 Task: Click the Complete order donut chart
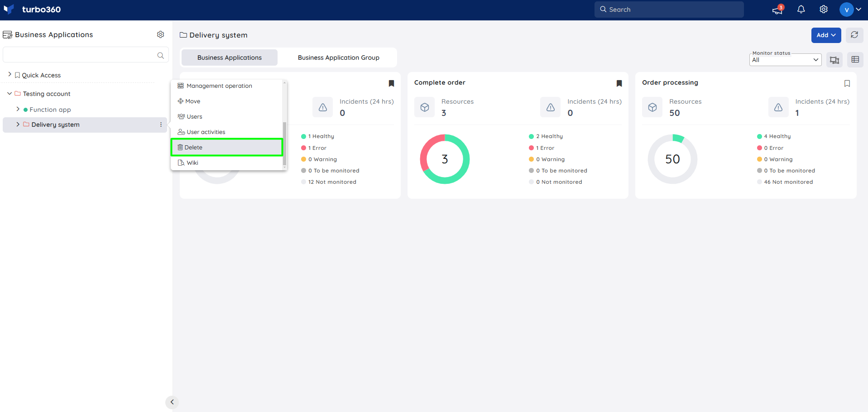pos(445,159)
